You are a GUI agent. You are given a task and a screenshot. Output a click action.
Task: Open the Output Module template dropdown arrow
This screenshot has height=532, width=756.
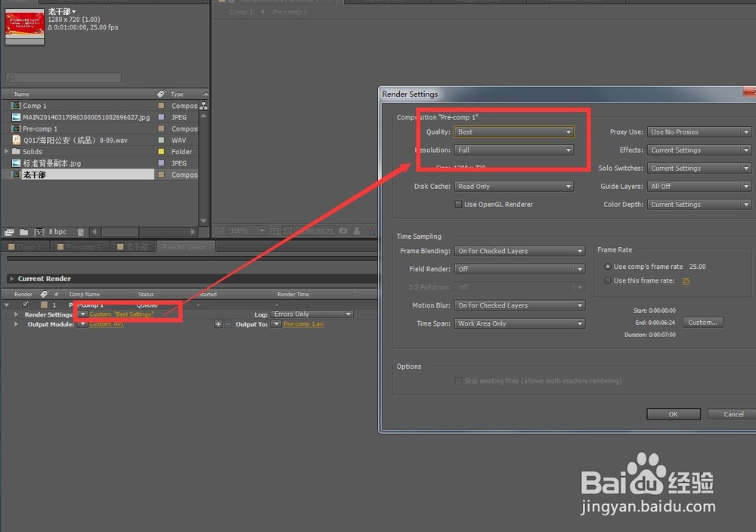coord(82,324)
